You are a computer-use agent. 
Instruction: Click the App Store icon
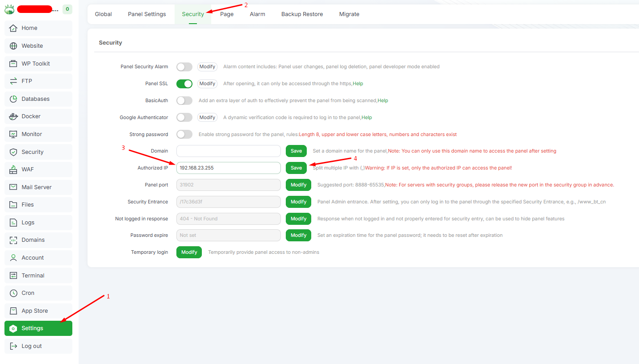[x=13, y=311]
